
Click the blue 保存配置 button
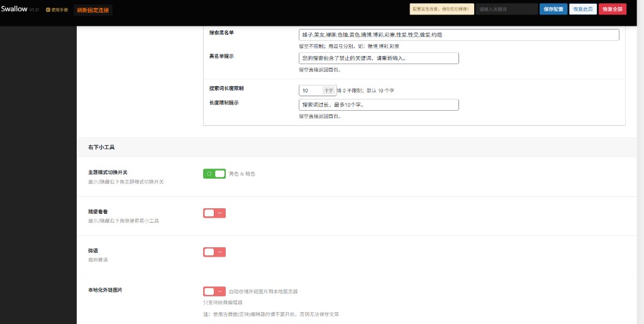pos(553,9)
